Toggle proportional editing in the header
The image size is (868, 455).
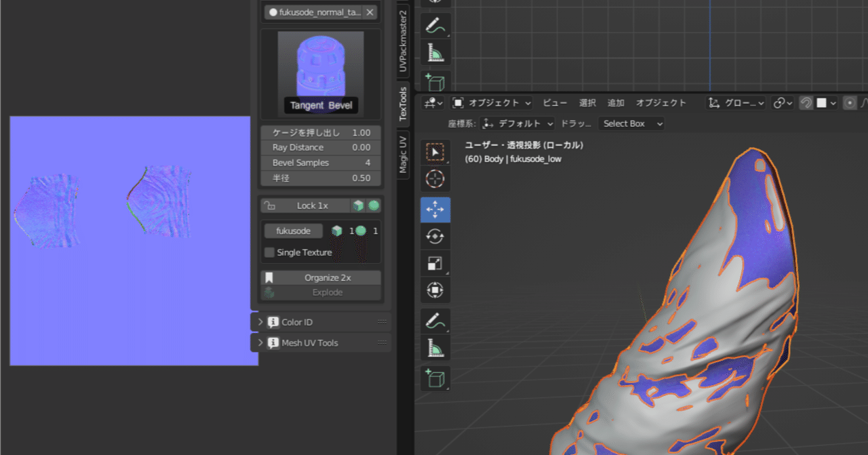coord(850,102)
